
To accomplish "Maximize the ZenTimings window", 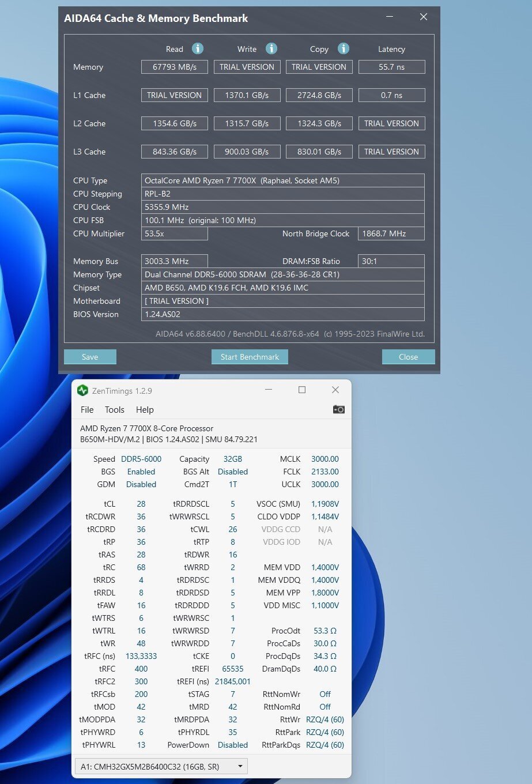I will point(302,390).
